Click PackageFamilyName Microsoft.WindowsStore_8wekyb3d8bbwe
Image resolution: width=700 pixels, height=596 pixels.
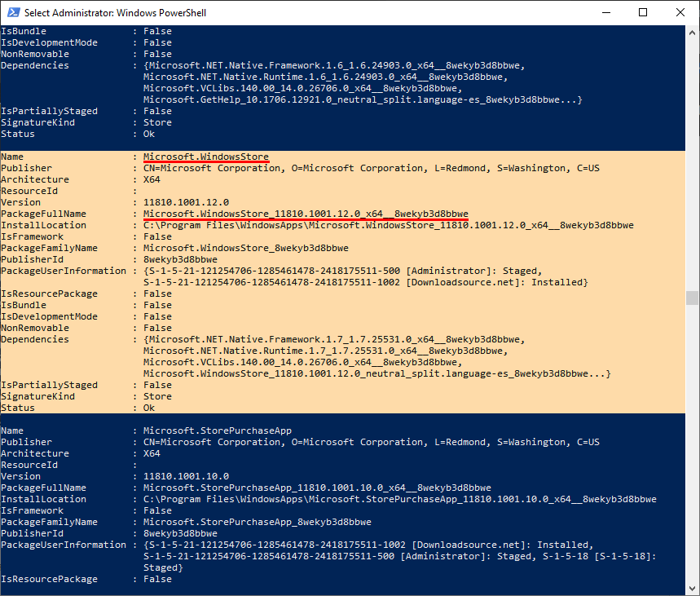(x=246, y=248)
